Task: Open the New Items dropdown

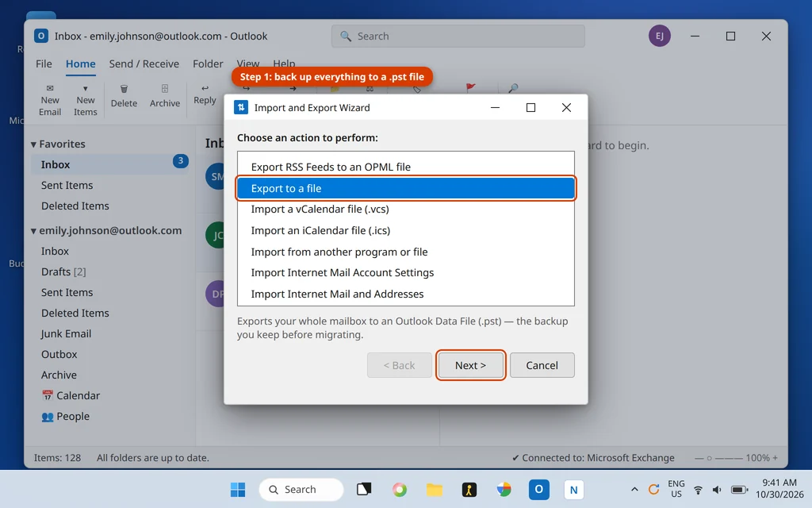Action: 85,100
